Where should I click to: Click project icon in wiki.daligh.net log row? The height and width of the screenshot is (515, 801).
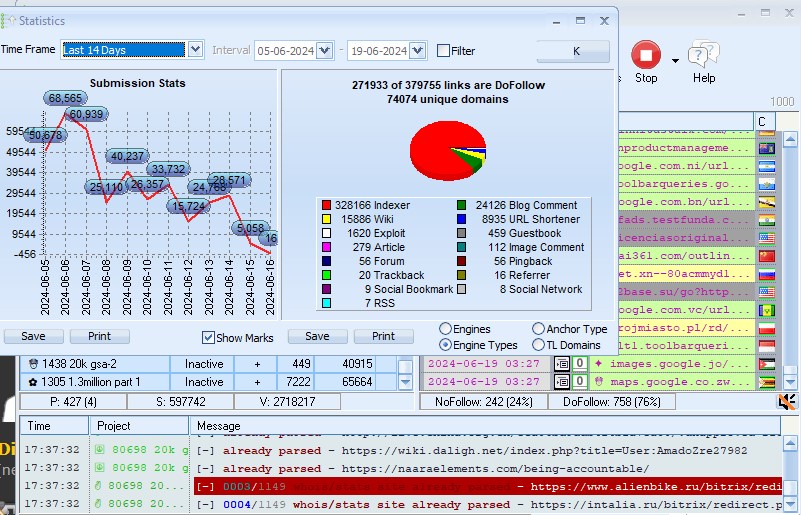[100, 450]
